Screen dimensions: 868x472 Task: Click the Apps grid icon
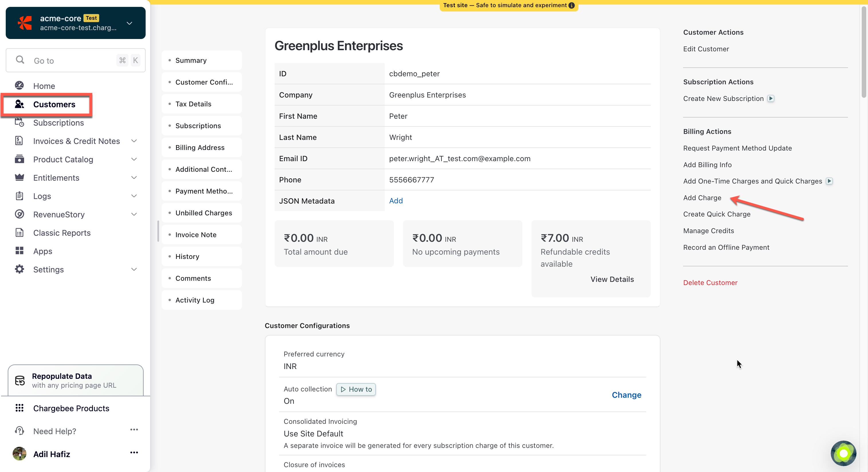click(x=19, y=251)
